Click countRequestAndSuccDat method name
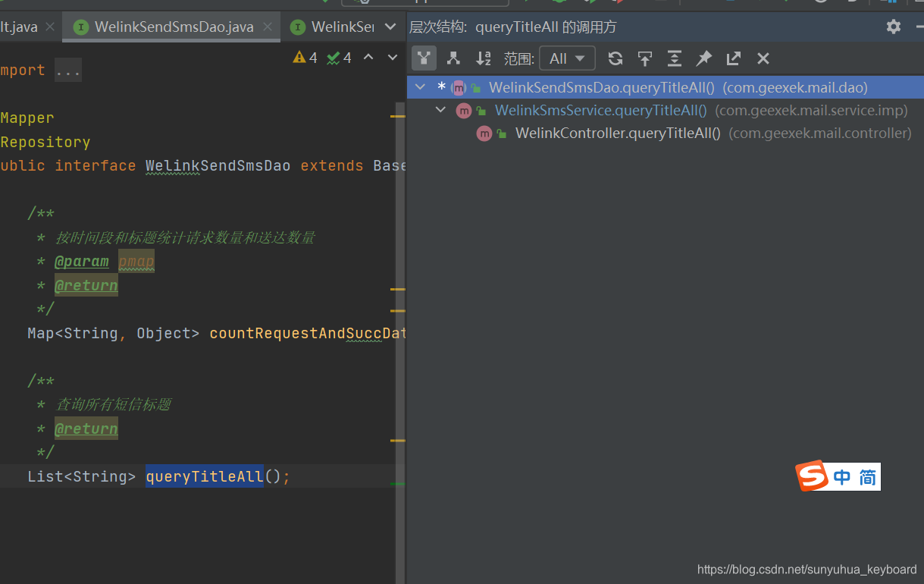Screen dimensions: 924x584 307,334
